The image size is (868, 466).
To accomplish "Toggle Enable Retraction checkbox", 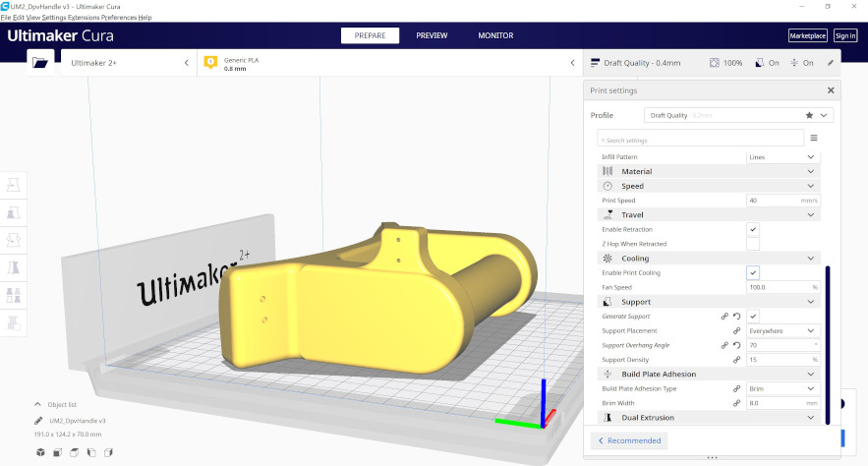I will pos(753,229).
